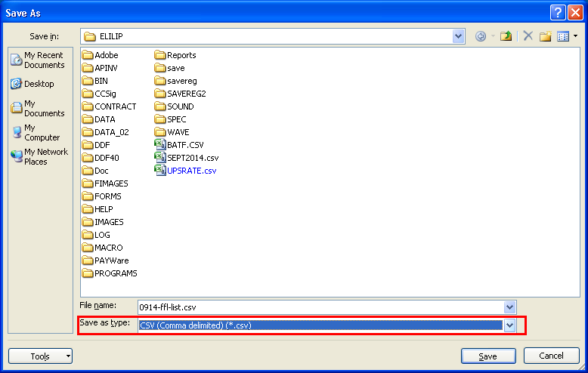Open the Views dropdown arrow
The image size is (588, 373).
[576, 36]
